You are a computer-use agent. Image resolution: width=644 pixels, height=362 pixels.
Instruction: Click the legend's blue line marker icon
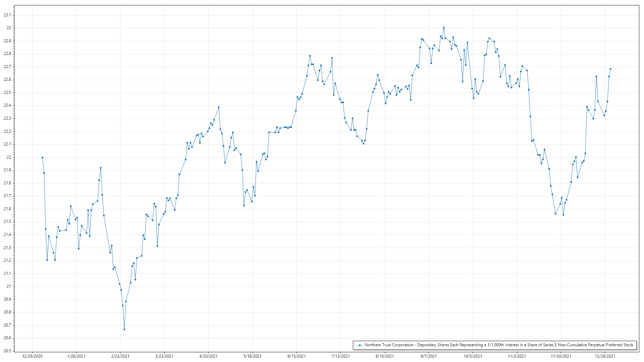[360, 345]
